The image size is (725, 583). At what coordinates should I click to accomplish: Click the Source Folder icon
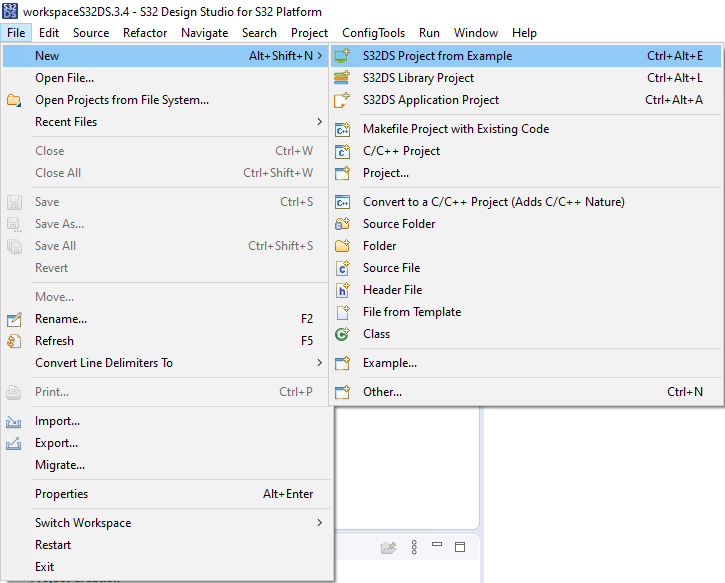click(x=342, y=224)
